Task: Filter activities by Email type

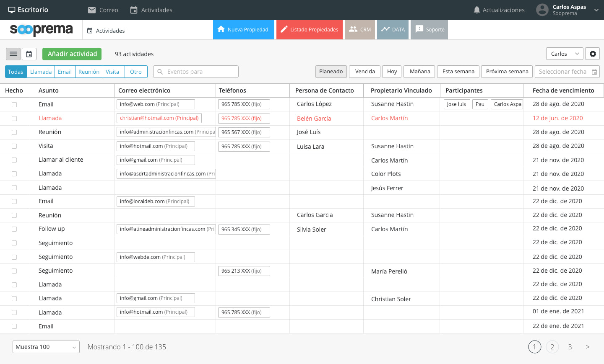Action: (65, 72)
